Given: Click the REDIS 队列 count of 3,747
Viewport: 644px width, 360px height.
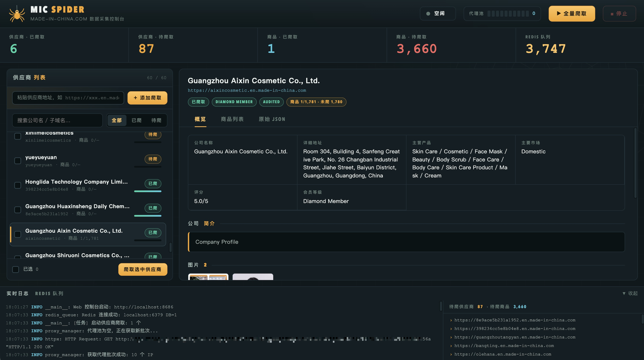Looking at the screenshot, I should coord(545,49).
